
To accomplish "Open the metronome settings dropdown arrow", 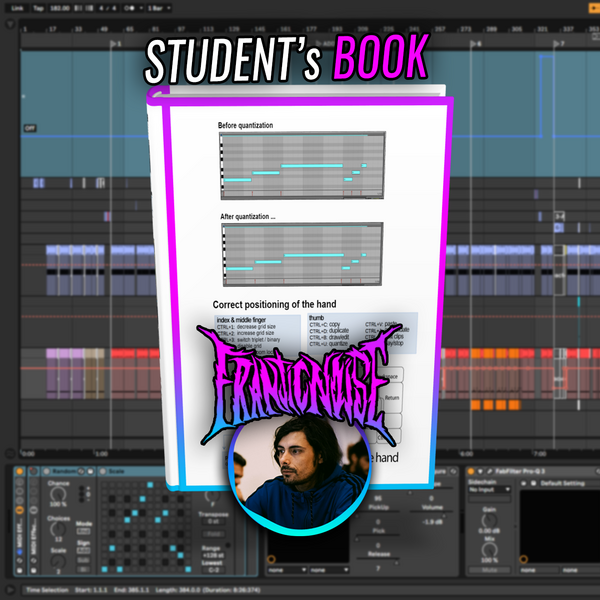I will tap(141, 8).
